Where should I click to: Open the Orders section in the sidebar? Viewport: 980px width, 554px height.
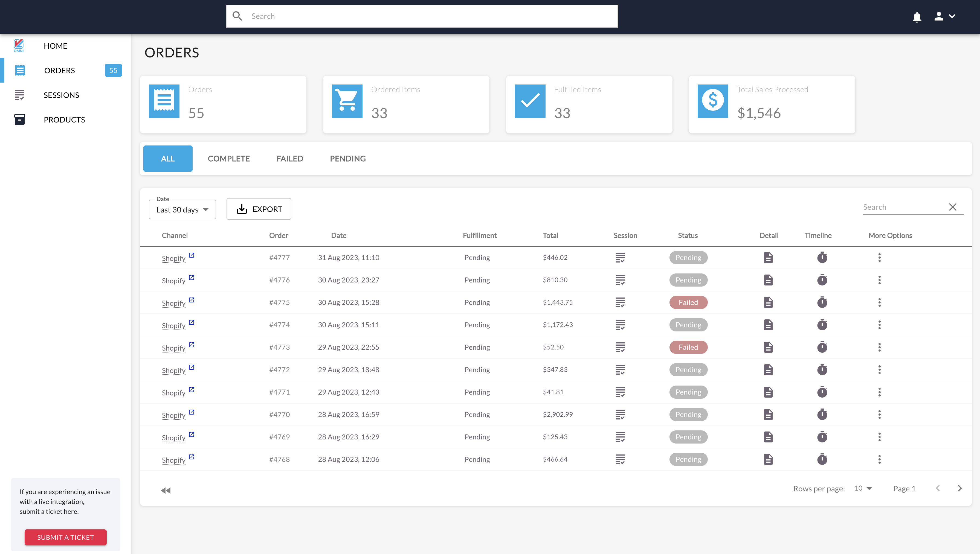59,70
